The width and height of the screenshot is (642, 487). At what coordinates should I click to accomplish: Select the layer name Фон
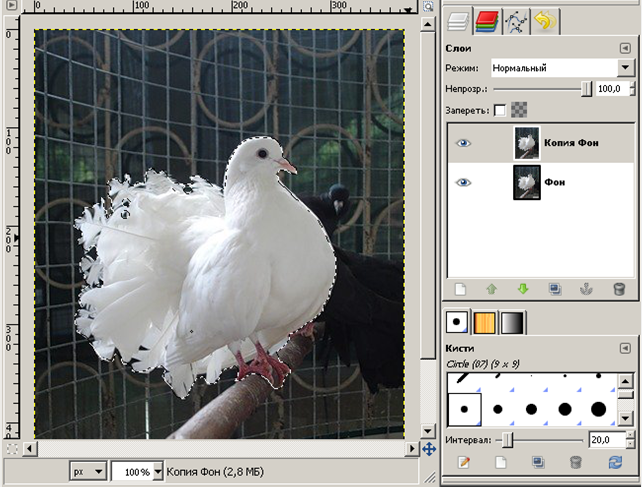(x=555, y=182)
